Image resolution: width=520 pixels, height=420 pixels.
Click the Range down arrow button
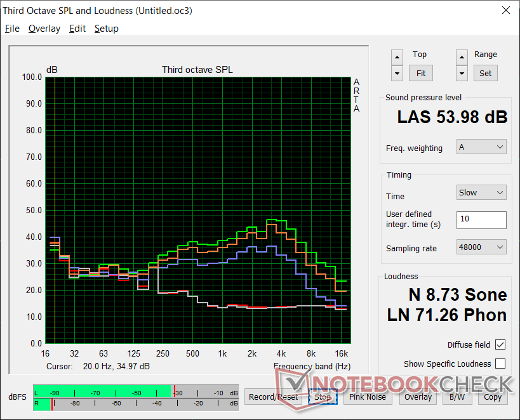(x=462, y=73)
